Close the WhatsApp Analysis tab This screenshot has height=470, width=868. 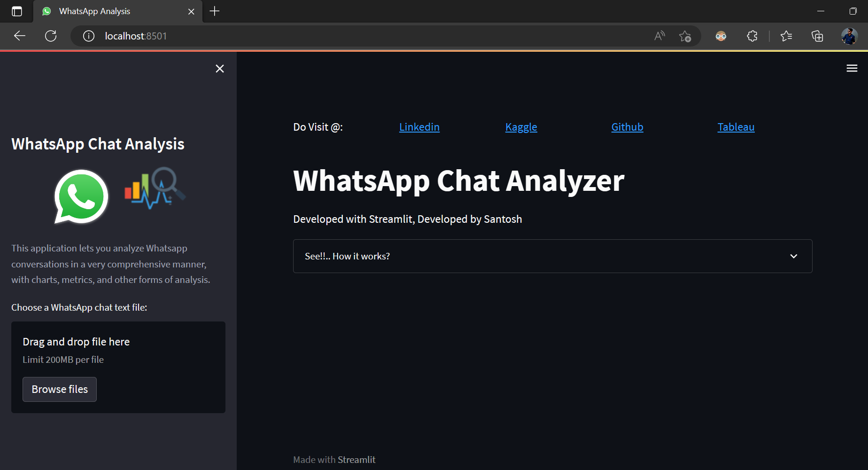(191, 11)
